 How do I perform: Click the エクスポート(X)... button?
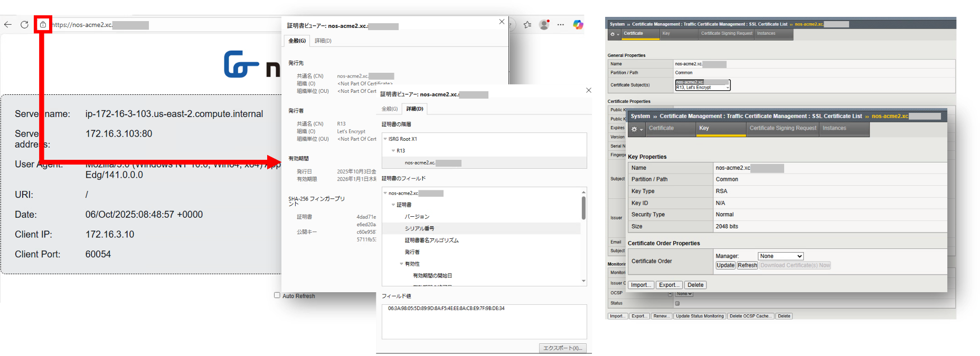coord(562,348)
